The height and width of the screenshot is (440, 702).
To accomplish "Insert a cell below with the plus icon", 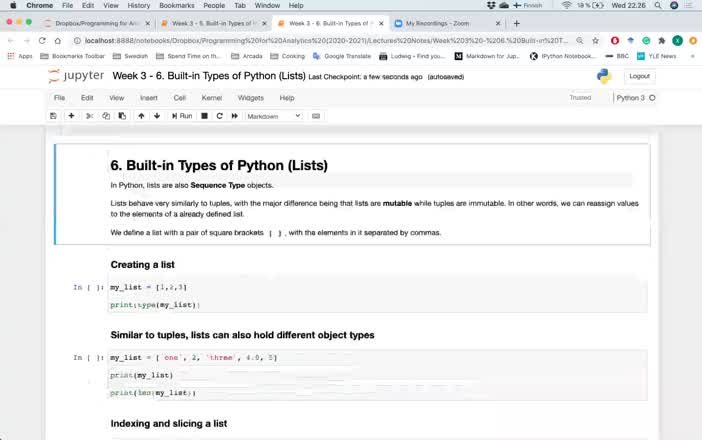I will tap(71, 116).
